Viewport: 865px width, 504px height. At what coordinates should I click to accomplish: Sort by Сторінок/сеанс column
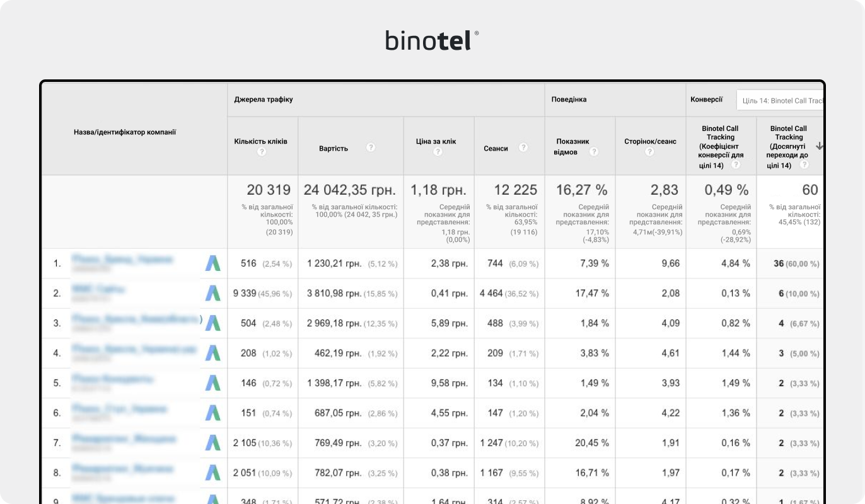click(650, 141)
